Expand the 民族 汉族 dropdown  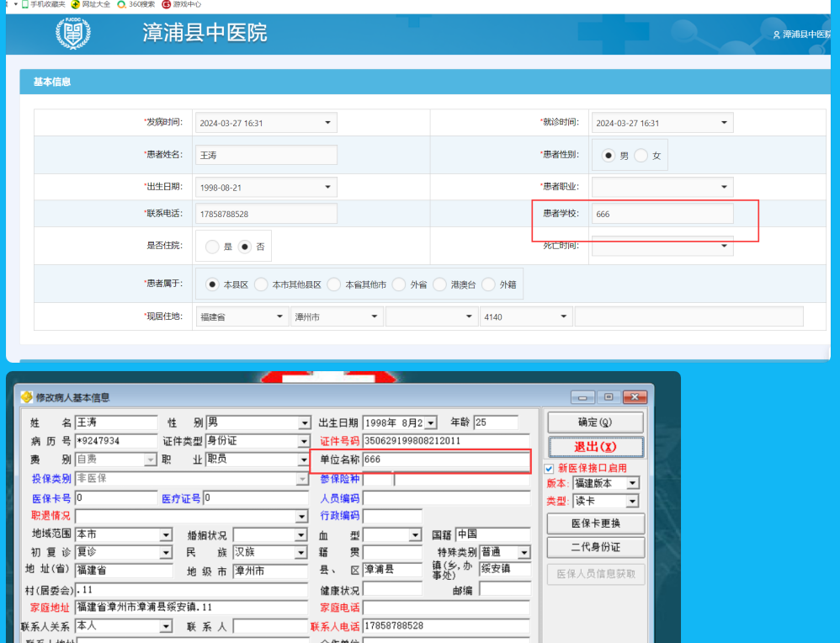[x=301, y=552]
